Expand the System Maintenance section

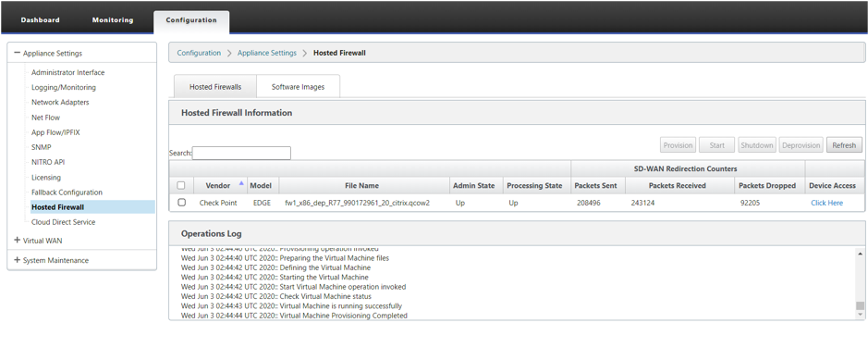click(18, 260)
